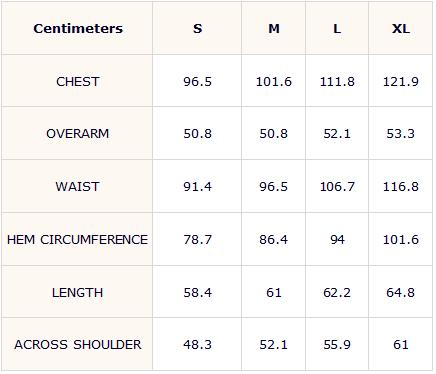Click the Centimeters header cell
436x374 pixels.
pyautogui.click(x=78, y=28)
